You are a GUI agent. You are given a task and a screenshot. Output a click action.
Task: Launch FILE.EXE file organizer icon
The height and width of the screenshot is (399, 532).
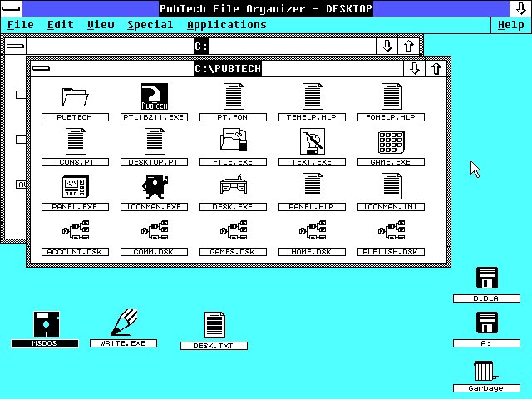234,140
